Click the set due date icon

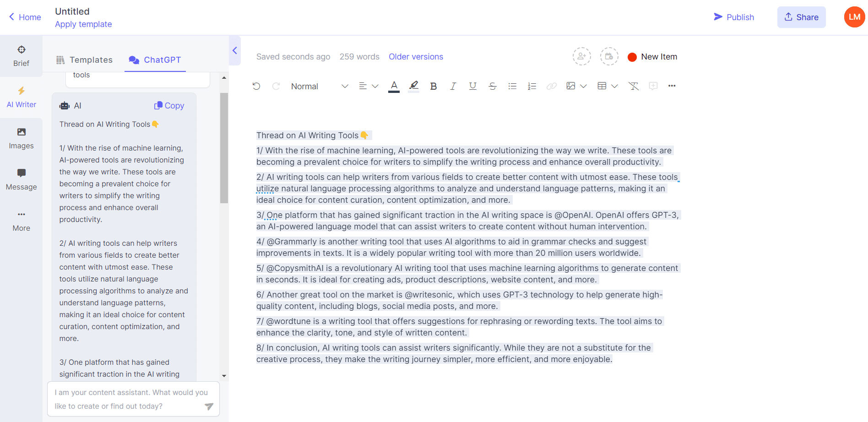click(609, 56)
